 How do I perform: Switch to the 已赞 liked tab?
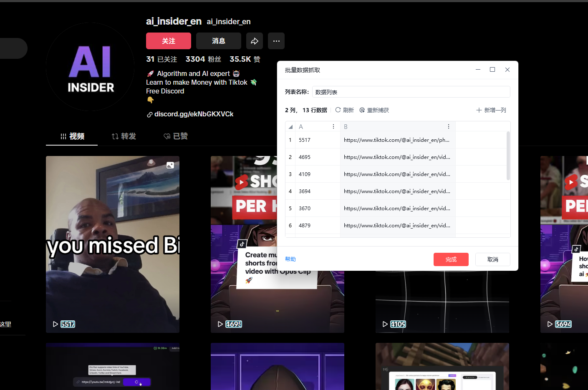[175, 136]
